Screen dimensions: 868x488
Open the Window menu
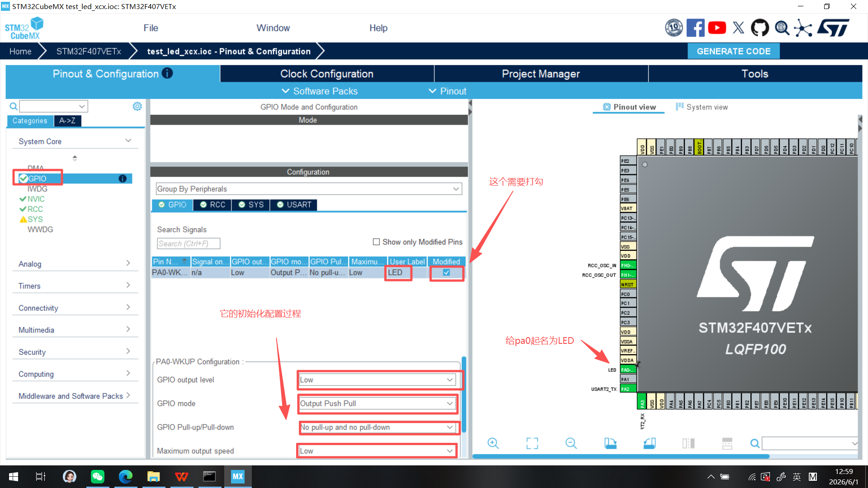click(x=273, y=28)
